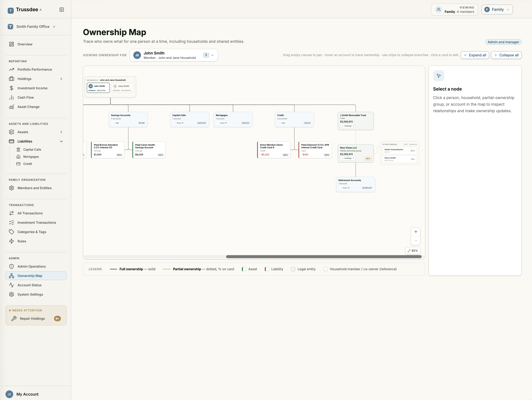Open Plaid Bronze Standard 0.2% Interest CD card

(108, 150)
